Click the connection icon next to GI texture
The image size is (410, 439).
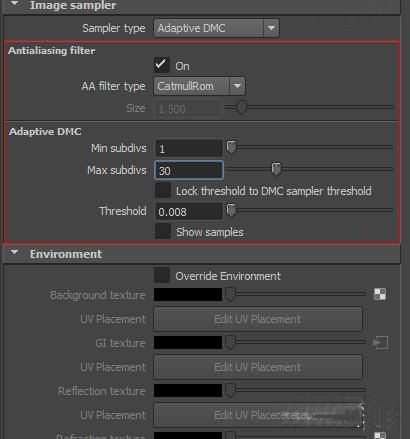tap(380, 343)
